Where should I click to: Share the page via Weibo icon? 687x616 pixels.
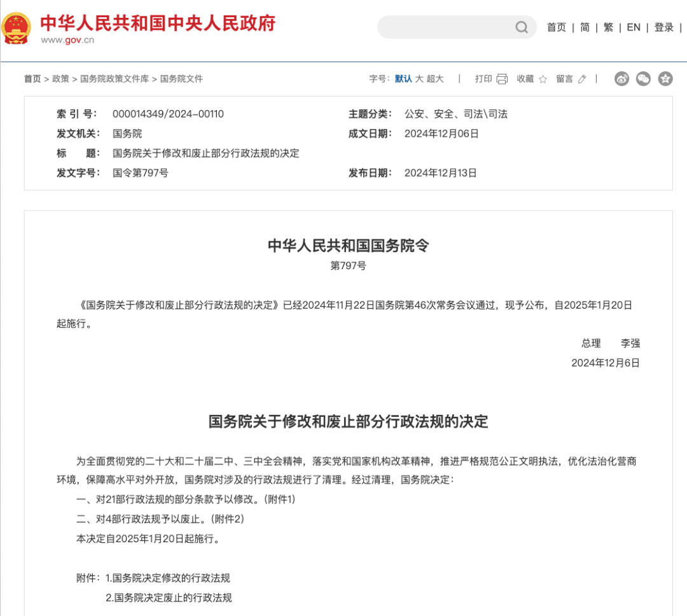click(621, 79)
